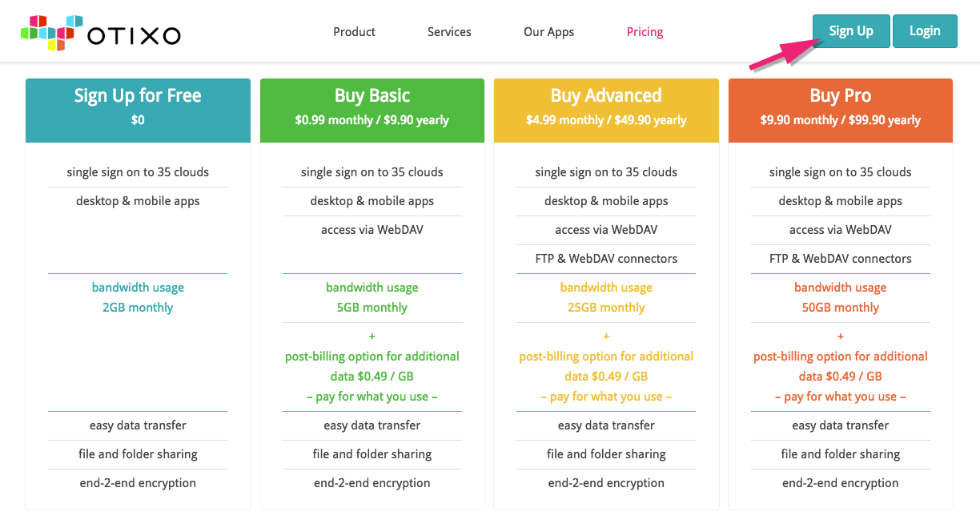The image size is (980, 532).
Task: Select the Buy Advanced plan header
Action: coord(606,111)
